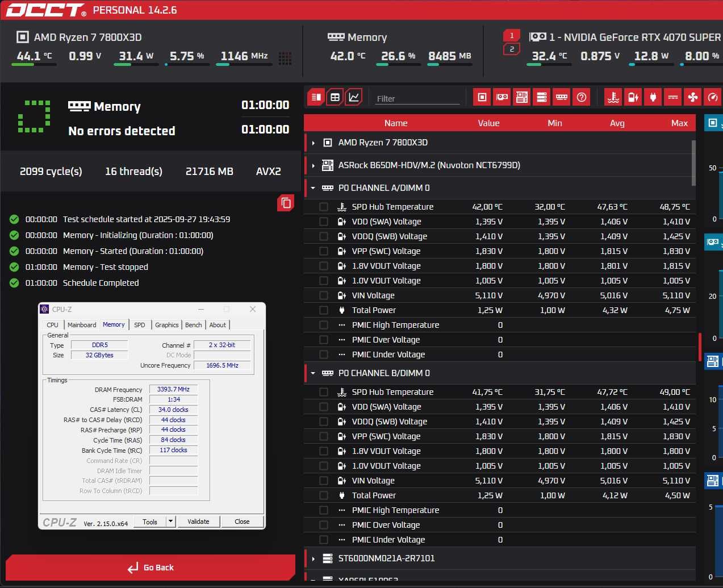Filter sensors by storage icon

[542, 97]
